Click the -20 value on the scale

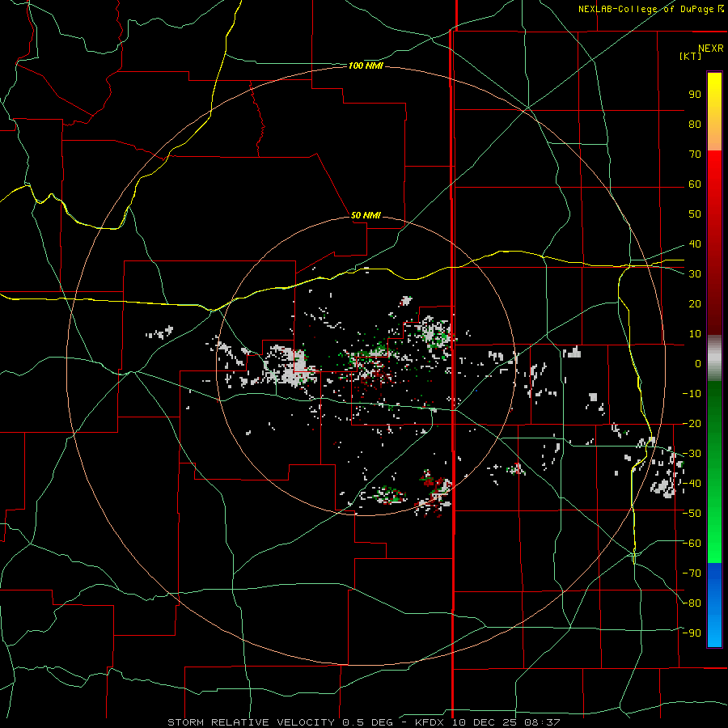[692, 423]
